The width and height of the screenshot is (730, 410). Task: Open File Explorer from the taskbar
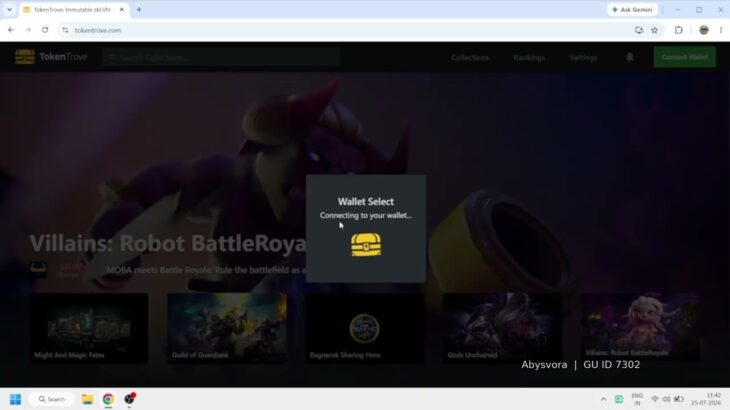pos(87,399)
